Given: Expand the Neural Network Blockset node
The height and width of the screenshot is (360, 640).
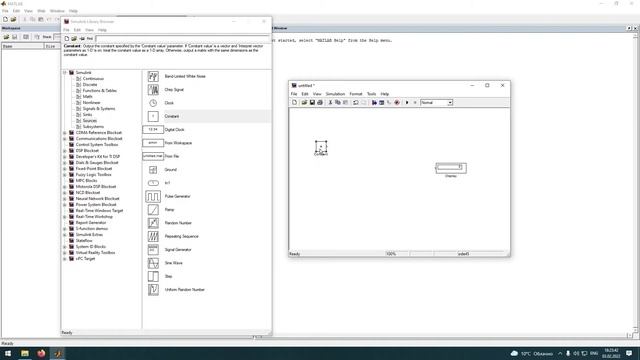Looking at the screenshot, I should 64,199.
